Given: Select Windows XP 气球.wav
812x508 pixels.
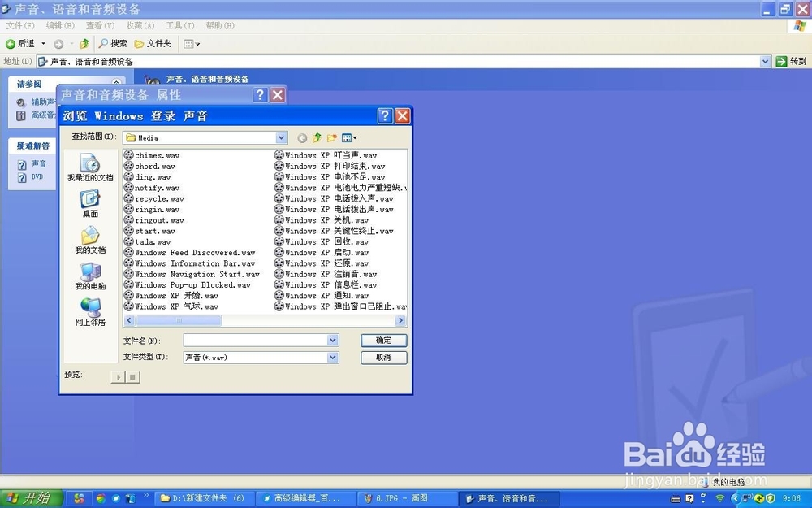Looking at the screenshot, I should 171,306.
